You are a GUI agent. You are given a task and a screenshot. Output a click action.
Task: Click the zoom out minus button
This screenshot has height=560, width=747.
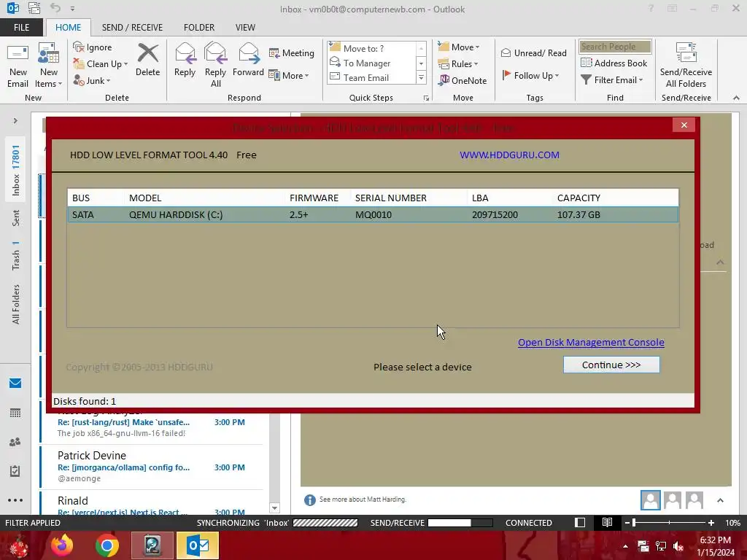627,523
